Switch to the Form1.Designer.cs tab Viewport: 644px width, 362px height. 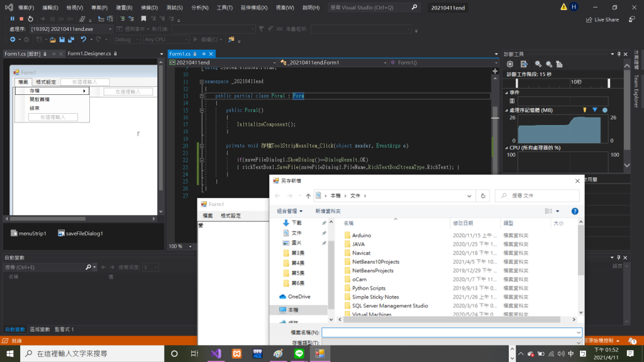(89, 54)
